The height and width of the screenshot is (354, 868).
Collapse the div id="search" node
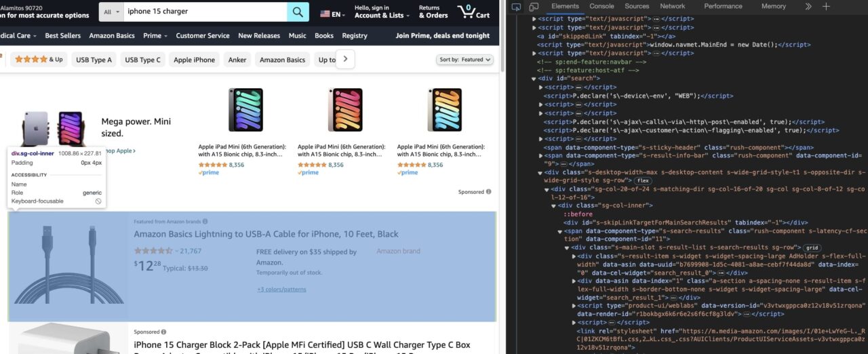[x=534, y=79]
